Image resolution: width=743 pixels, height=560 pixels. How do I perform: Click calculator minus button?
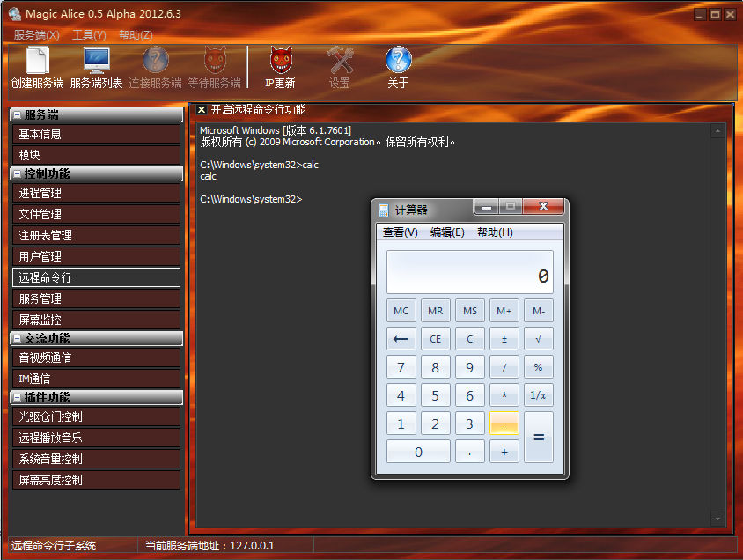tap(504, 423)
